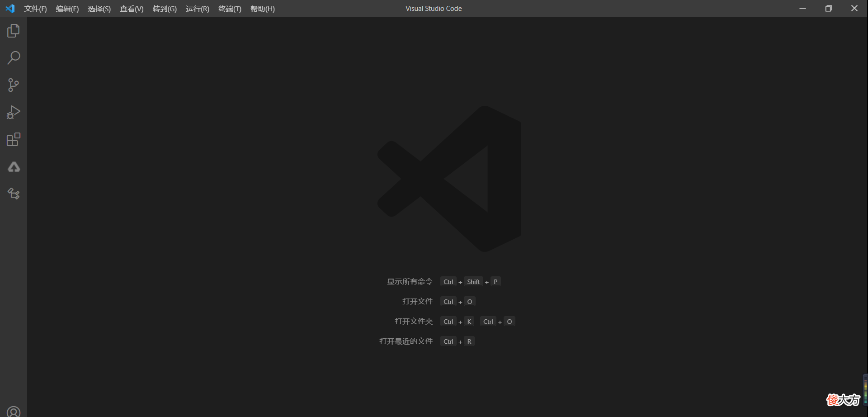The width and height of the screenshot is (868, 417).
Task: Minimize the Visual Studio Code window
Action: click(x=802, y=9)
